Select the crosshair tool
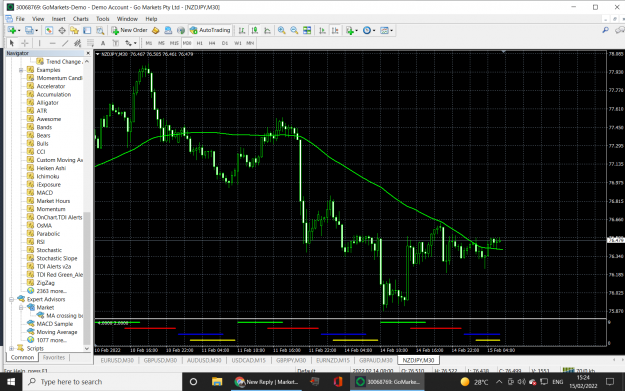Image resolution: width=625 pixels, height=391 pixels. tap(25, 43)
